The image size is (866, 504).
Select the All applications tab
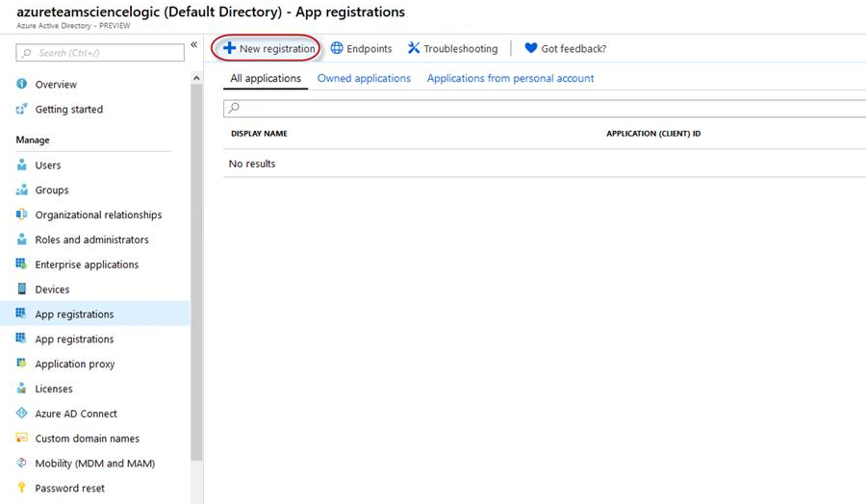tap(266, 79)
